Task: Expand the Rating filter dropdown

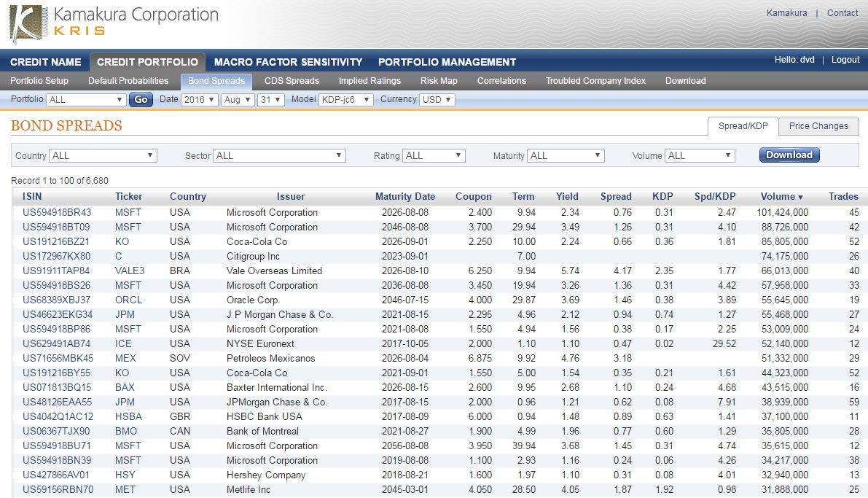Action: point(434,155)
